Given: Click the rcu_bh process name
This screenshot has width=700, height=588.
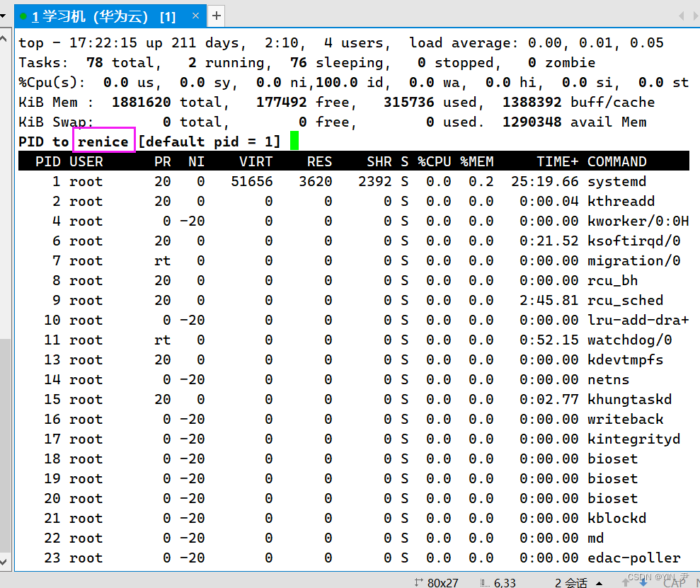Looking at the screenshot, I should pos(612,281).
